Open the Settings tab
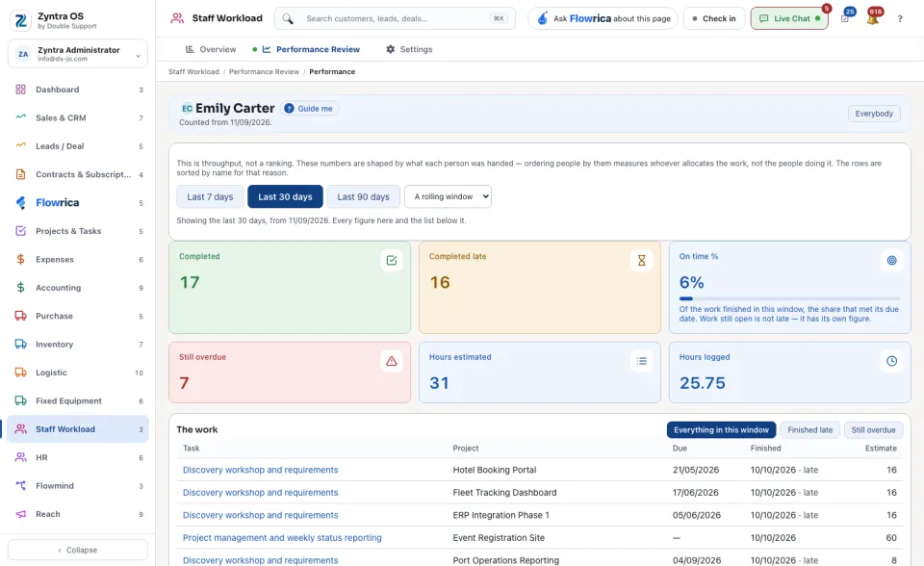Image resolution: width=924 pixels, height=566 pixels. tap(409, 49)
